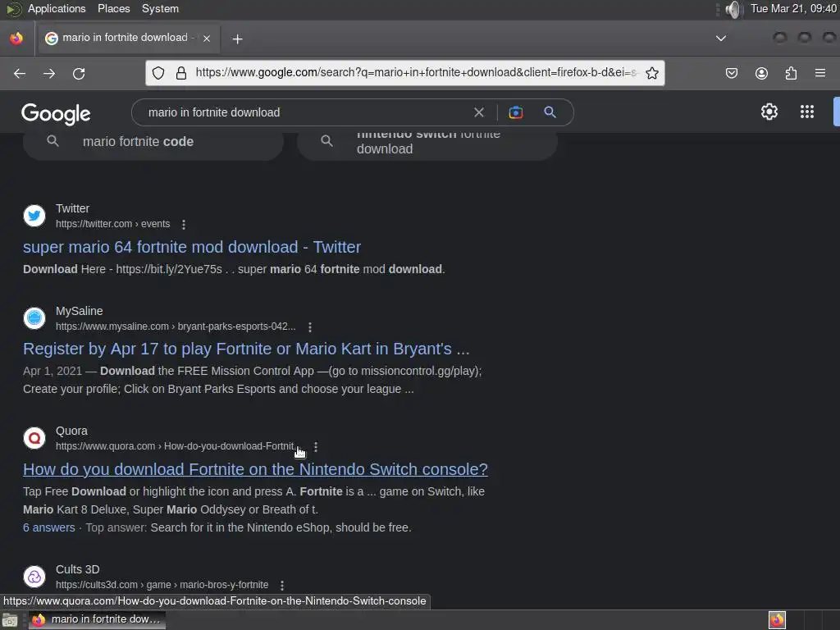Click Firefox view pinned icon
This screenshot has width=840, height=630.
16,39
